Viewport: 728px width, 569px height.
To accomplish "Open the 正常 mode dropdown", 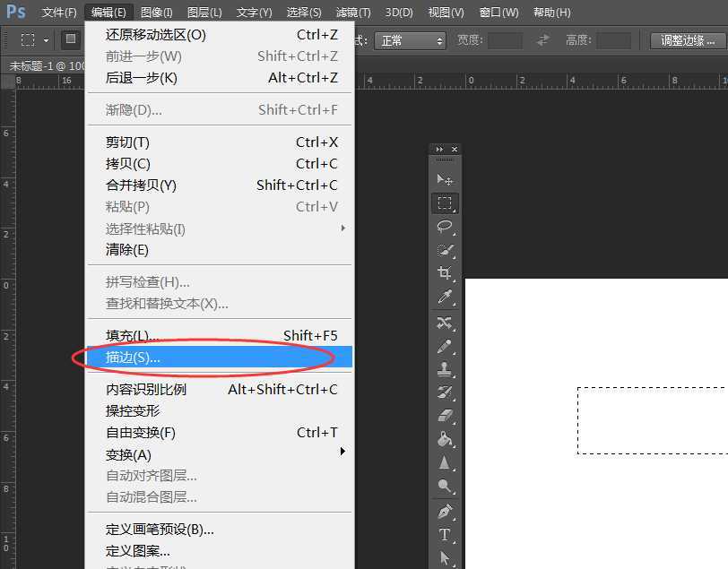I will pyautogui.click(x=409, y=39).
